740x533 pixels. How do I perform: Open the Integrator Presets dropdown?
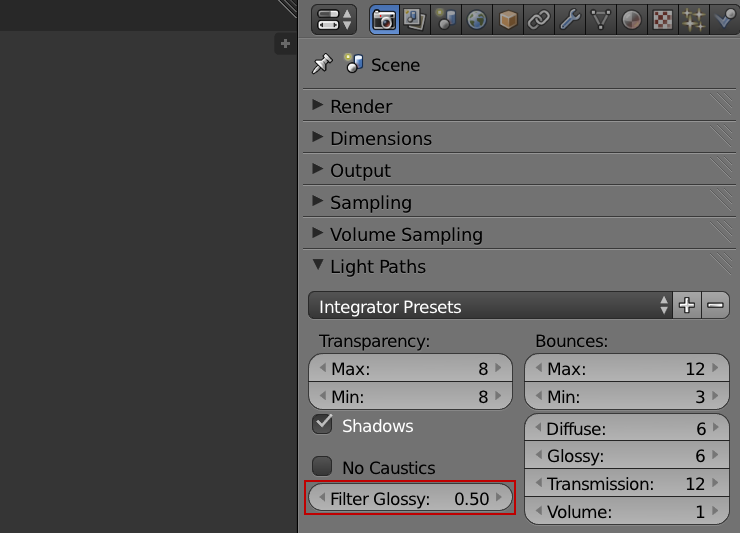coord(490,305)
